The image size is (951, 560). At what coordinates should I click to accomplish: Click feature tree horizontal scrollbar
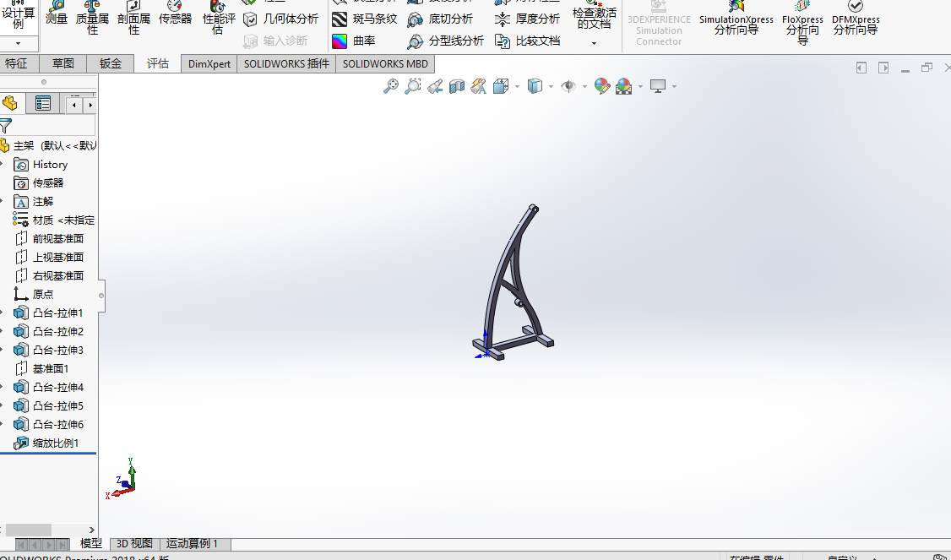tap(29, 530)
